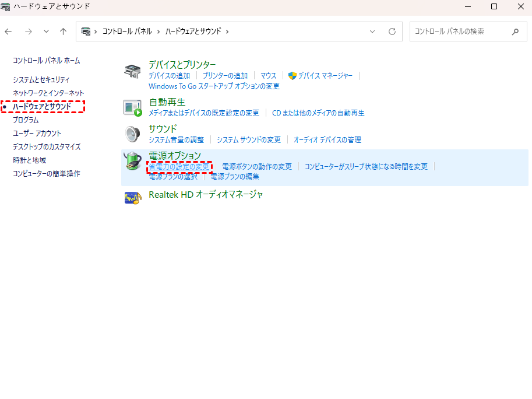
Task: Open Realtek HD オーディオマネージャ link
Action: coord(206,195)
